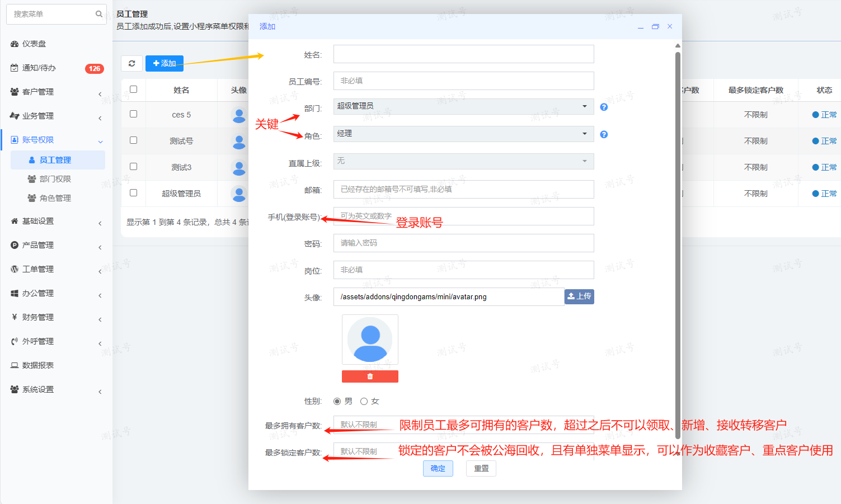Click the 确定 confirm button

438,468
